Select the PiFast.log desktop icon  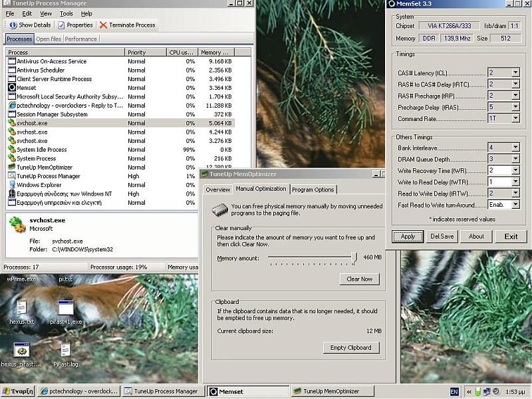(65, 350)
